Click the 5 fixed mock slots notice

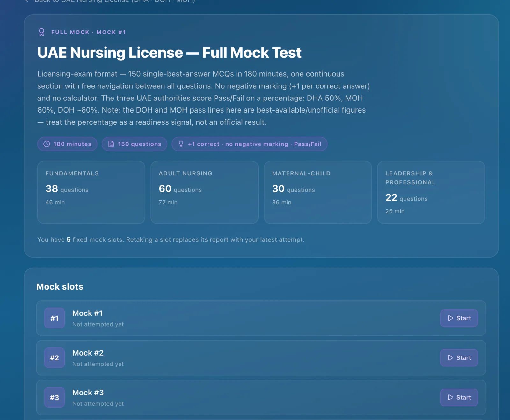171,239
